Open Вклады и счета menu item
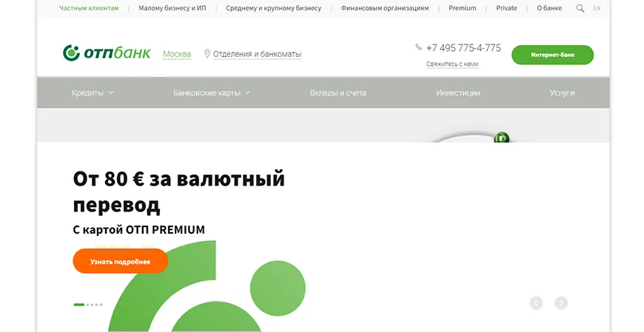The image size is (644, 332). (x=338, y=93)
